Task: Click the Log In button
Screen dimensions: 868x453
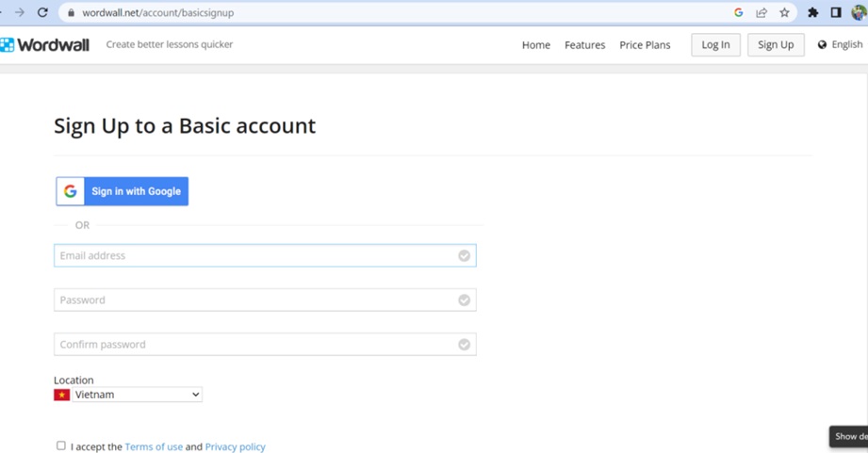Action: (x=715, y=45)
